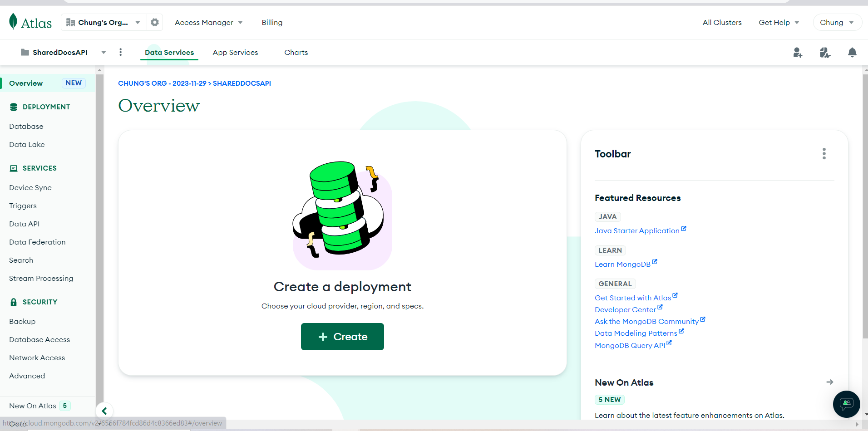868x431 pixels.
Task: Open Data API in sidebar
Action: pos(24,224)
